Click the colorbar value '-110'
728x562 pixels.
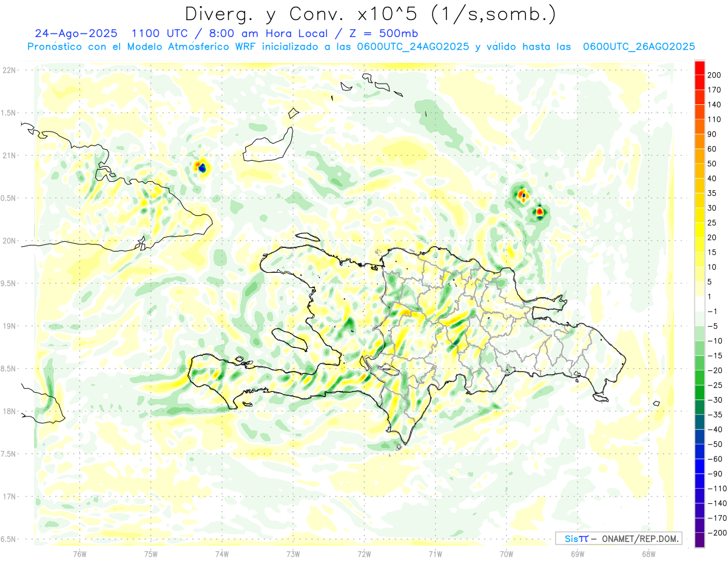click(x=716, y=488)
